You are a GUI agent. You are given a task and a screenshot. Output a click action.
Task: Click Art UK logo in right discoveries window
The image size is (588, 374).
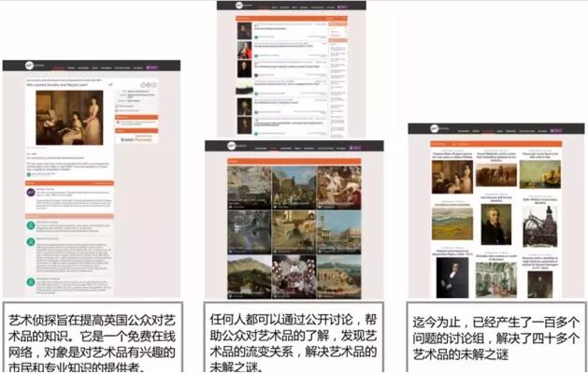coord(435,129)
